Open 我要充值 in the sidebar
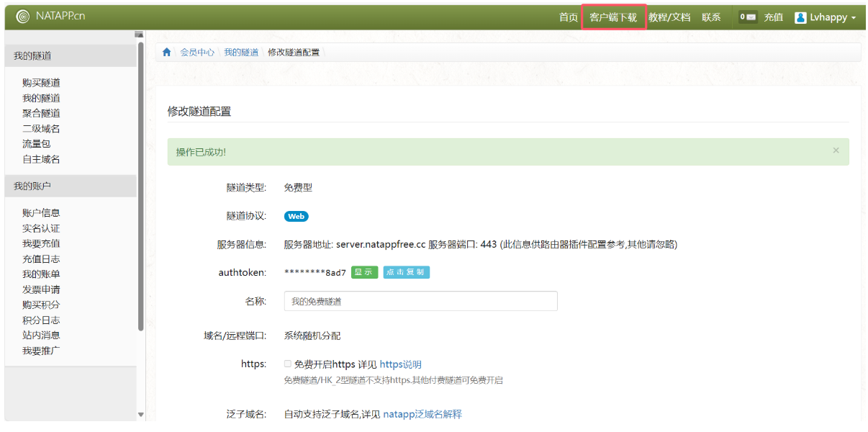868x432 pixels. tap(41, 243)
